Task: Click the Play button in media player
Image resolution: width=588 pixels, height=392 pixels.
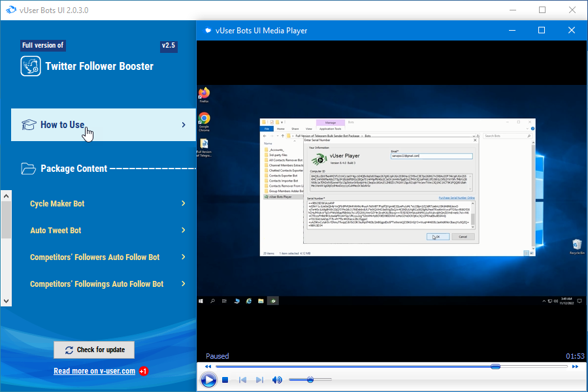Action: coord(208,380)
